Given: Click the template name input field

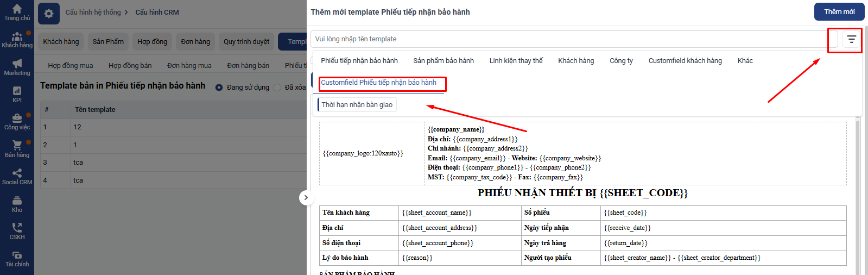Looking at the screenshot, I should [570, 39].
